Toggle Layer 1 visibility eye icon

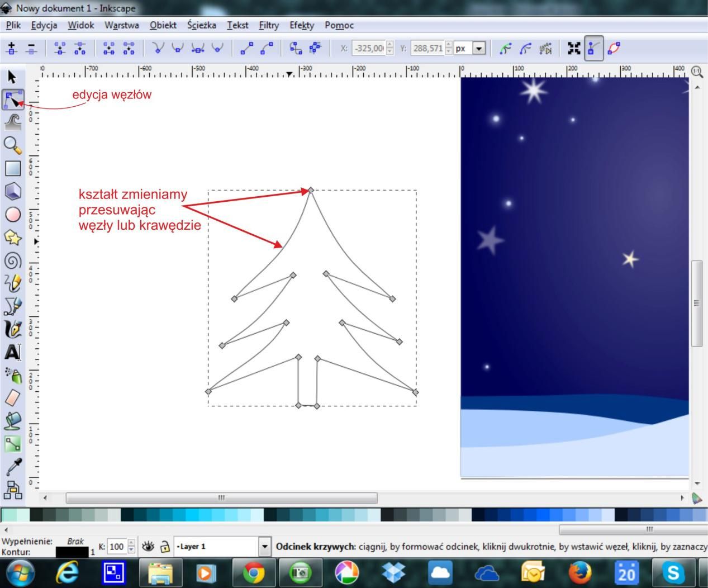pyautogui.click(x=148, y=547)
